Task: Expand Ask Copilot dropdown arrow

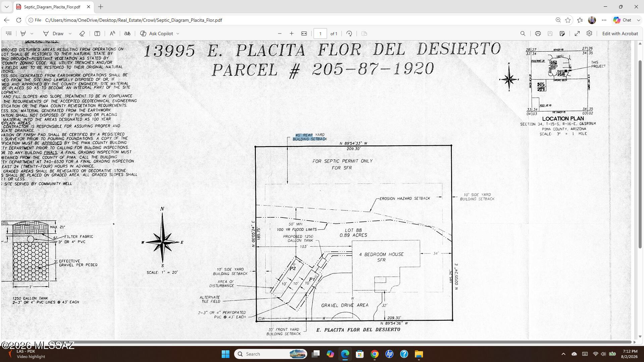Action: point(178,34)
